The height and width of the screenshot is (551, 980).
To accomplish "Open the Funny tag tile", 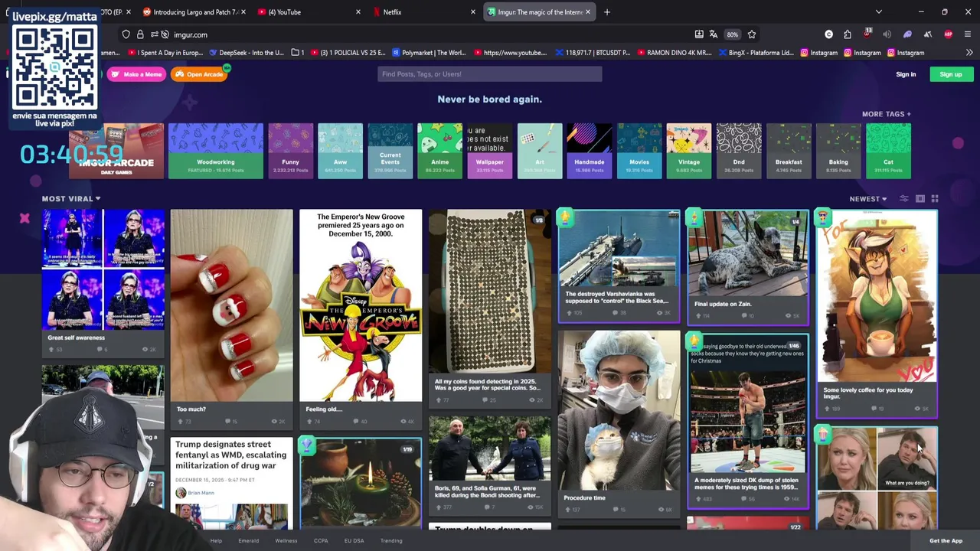I will [290, 151].
